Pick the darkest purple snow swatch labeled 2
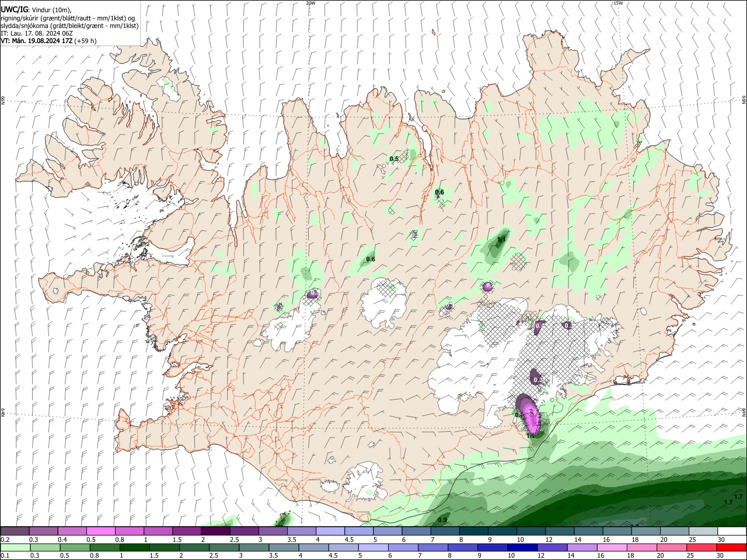747x560 pixels. coord(216,531)
